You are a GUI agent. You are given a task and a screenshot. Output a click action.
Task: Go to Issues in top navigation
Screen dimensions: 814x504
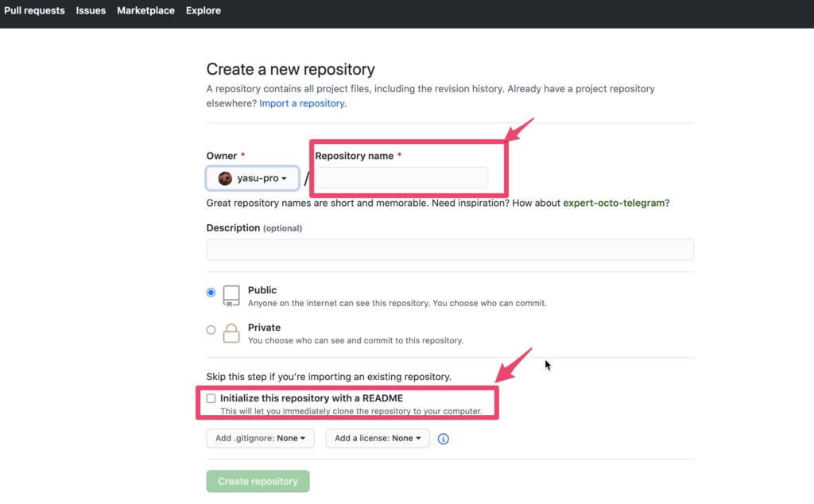point(91,10)
